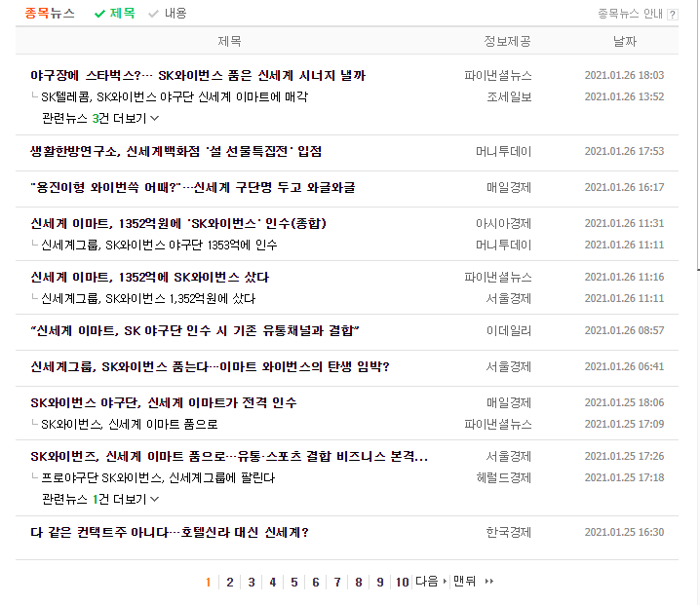Click the 제목 column header
This screenshot has height=605, width=700.
click(x=229, y=42)
